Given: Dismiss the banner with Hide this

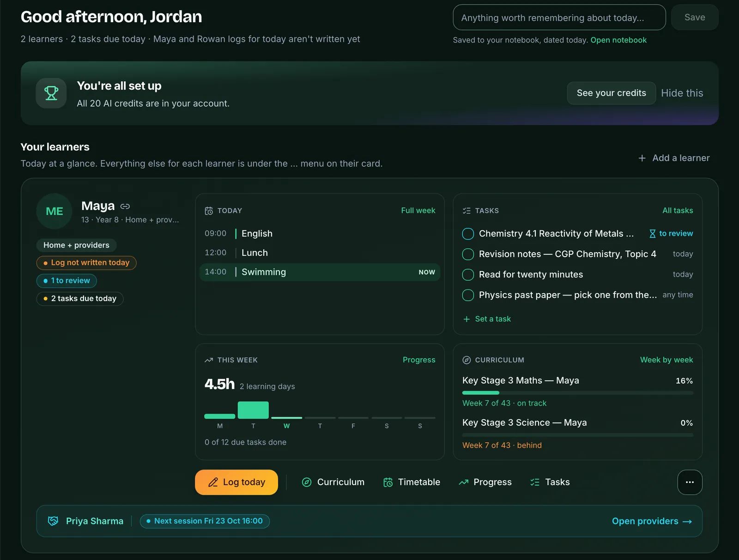Looking at the screenshot, I should [x=682, y=93].
